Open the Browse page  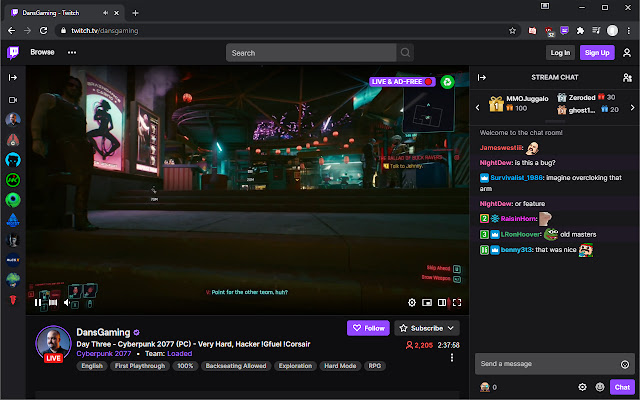tap(42, 52)
